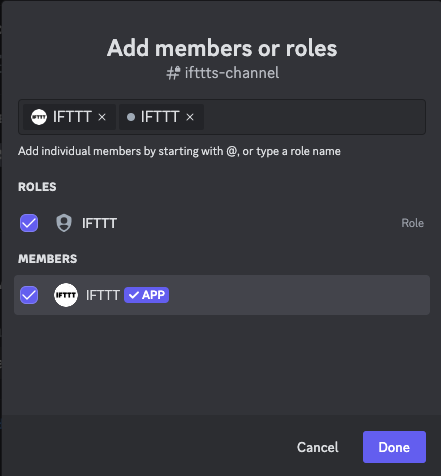Uncheck the IFTTT app member checkbox
Viewport: 441px width, 476px height.
click(29, 295)
